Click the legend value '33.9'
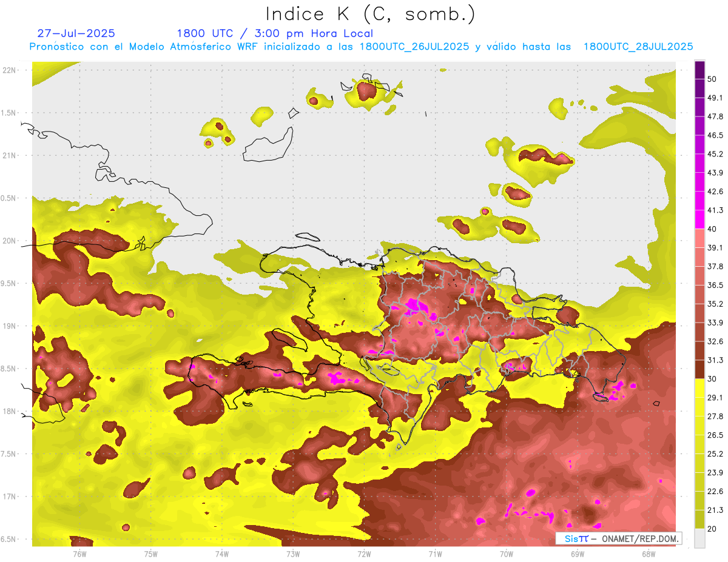 tap(715, 323)
